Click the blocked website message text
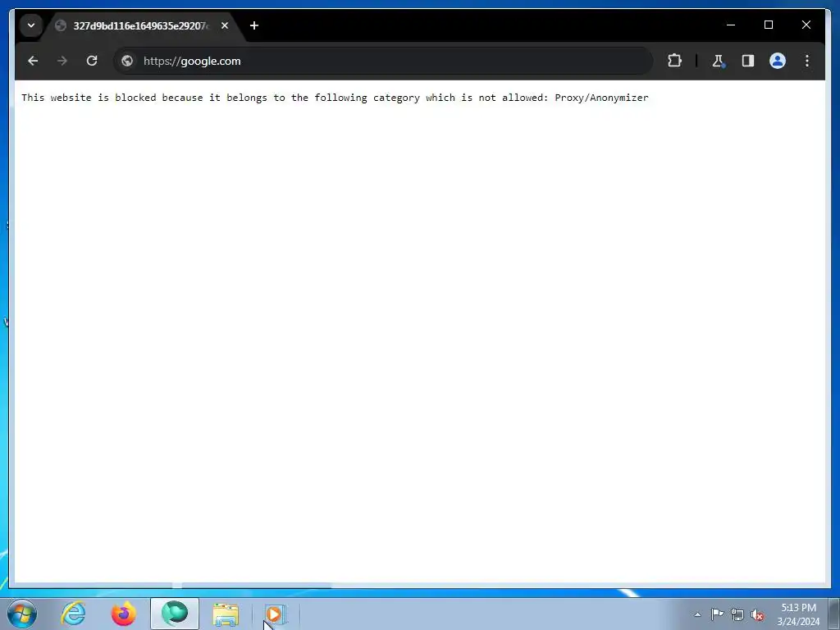The image size is (840, 630). (x=335, y=98)
